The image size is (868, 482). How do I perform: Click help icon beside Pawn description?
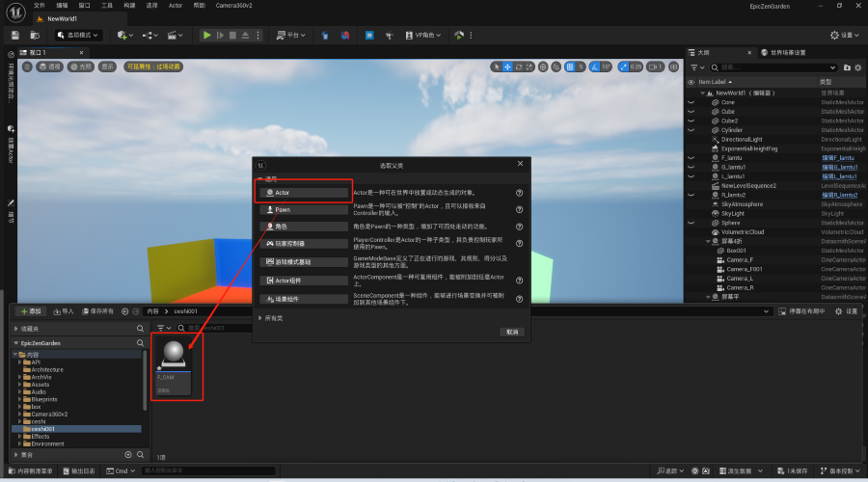point(519,210)
